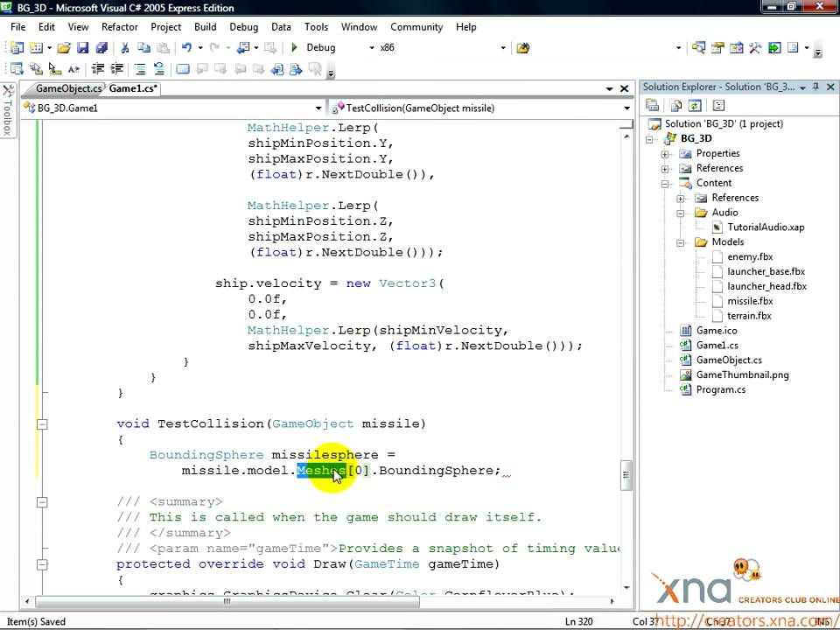840x630 pixels.
Task: Click the Display Object Member List icon
Action: [17, 68]
